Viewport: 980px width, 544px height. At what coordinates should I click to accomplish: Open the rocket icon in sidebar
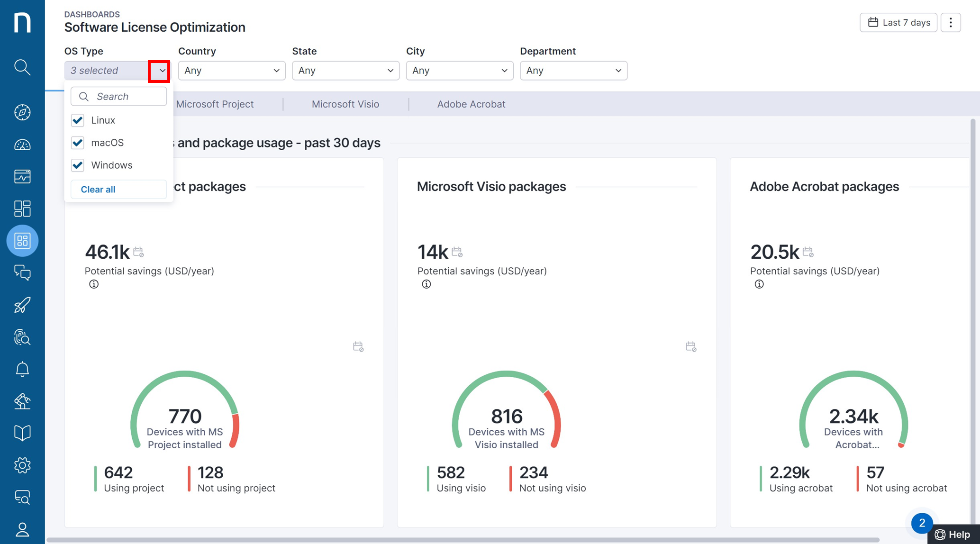click(22, 305)
